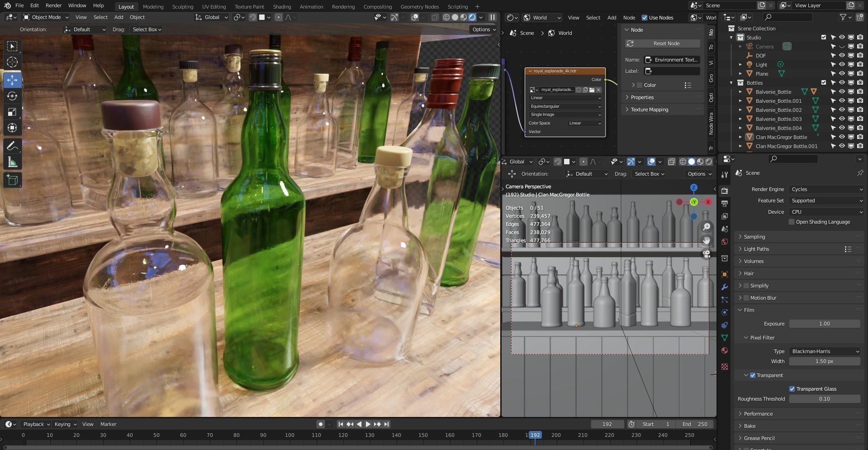Open the Modifiers wrench properties tab
This screenshot has height=450, width=868.
tap(725, 287)
